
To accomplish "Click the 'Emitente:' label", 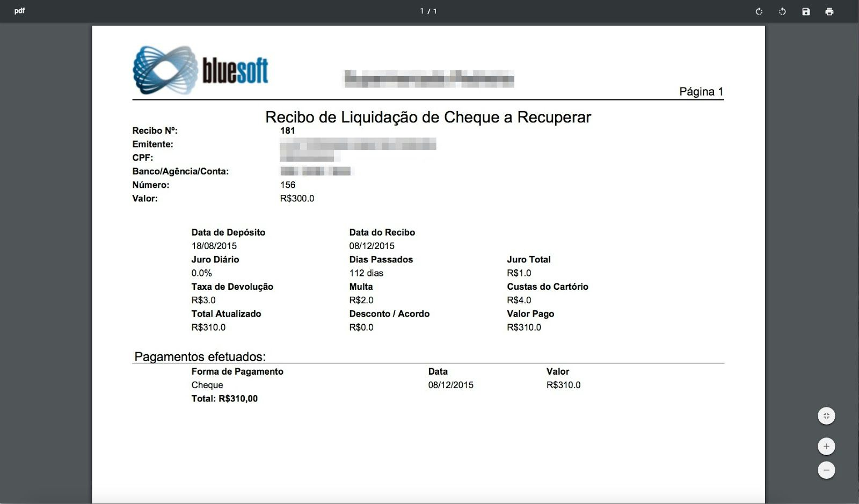I will 153,144.
